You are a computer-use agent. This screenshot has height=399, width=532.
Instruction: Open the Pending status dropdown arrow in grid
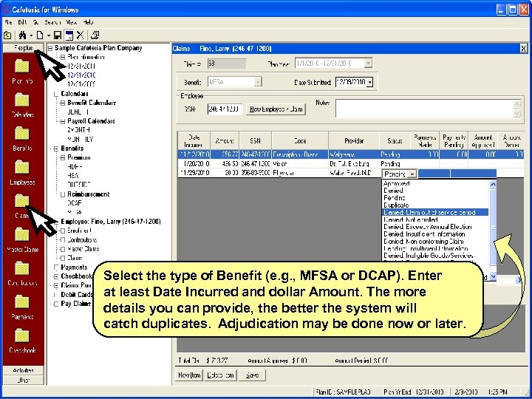(412, 174)
